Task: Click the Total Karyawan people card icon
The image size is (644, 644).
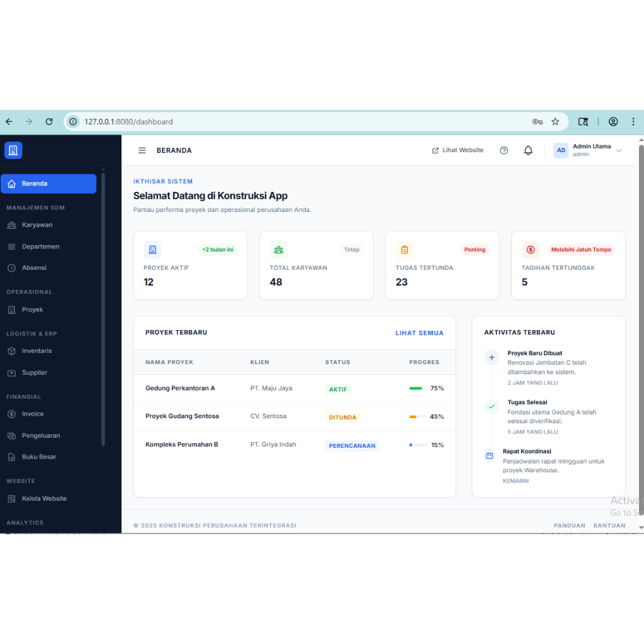Action: pyautogui.click(x=279, y=250)
